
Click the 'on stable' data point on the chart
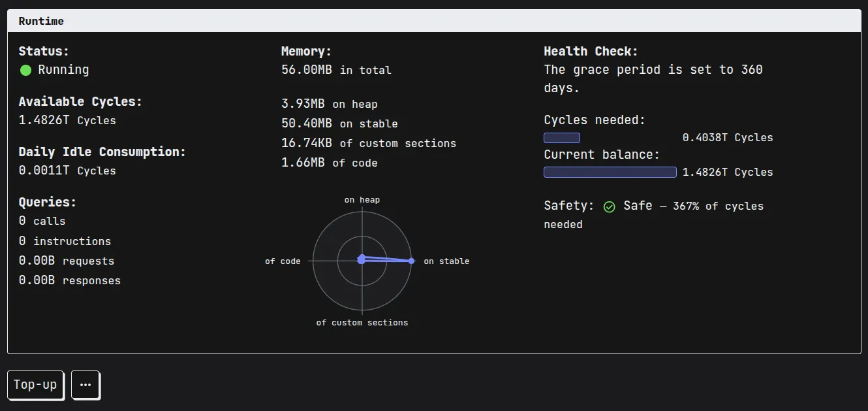[411, 260]
